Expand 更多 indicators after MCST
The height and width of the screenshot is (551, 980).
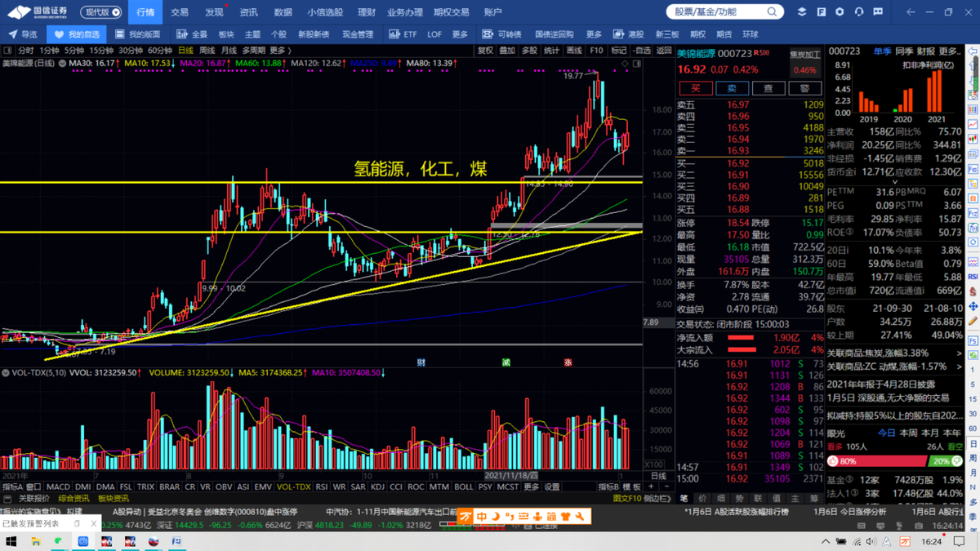point(531,487)
